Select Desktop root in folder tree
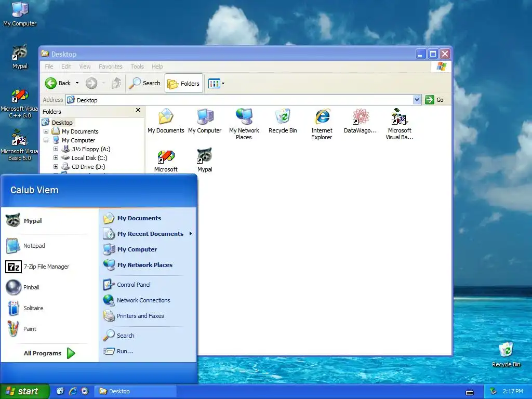The image size is (532, 399). click(x=58, y=123)
